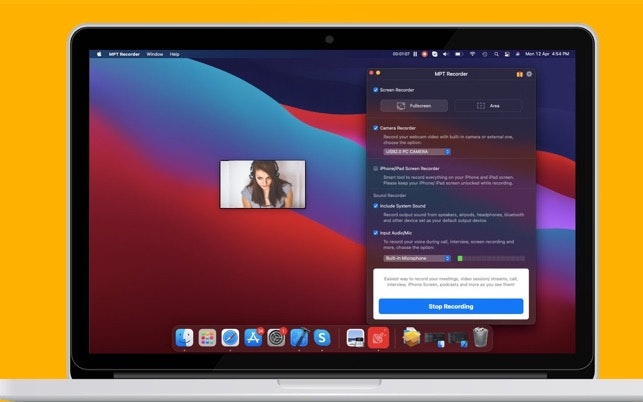Open the Built-in Microphone dropdown

click(x=417, y=258)
